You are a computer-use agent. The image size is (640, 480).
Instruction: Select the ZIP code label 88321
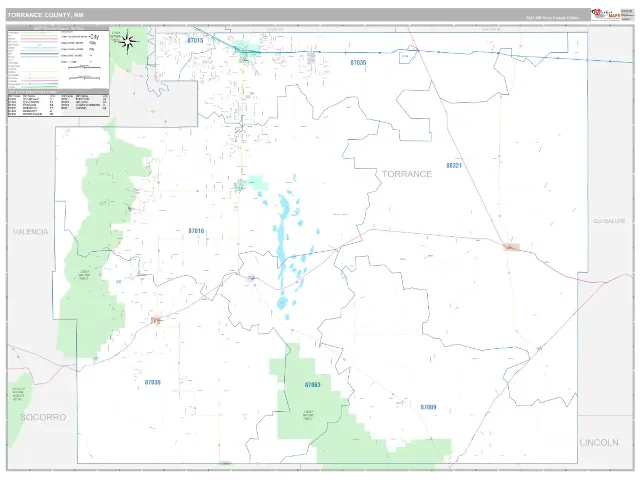(x=454, y=165)
